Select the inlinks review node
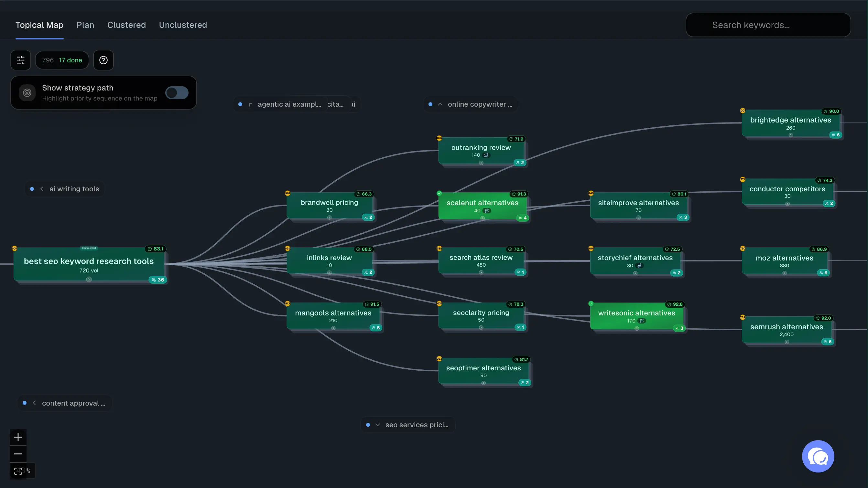 (329, 261)
